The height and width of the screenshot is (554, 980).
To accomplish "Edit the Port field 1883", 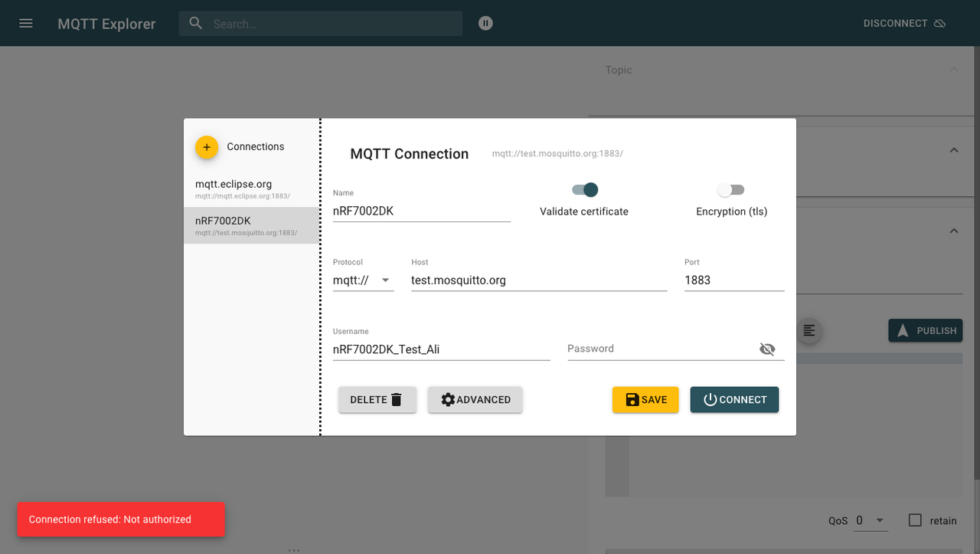I will pyautogui.click(x=734, y=280).
